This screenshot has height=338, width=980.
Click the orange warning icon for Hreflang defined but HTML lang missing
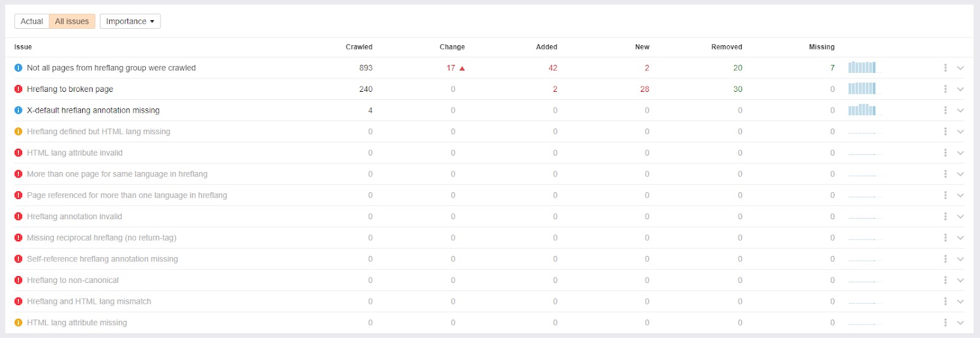(18, 132)
